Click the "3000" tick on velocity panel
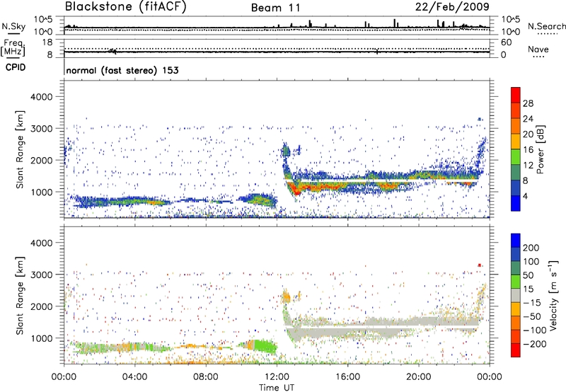Image resolution: width=566 pixels, height=392 pixels. click(x=41, y=275)
